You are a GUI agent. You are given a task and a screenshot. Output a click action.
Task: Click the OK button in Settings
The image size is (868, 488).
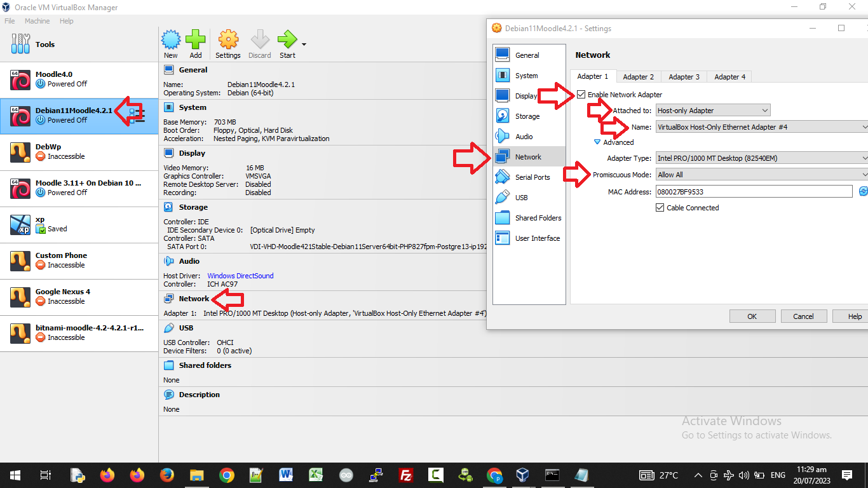(x=752, y=316)
